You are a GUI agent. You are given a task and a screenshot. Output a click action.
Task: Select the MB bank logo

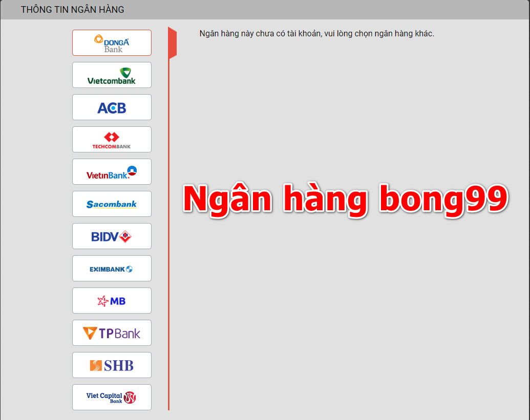coord(112,300)
